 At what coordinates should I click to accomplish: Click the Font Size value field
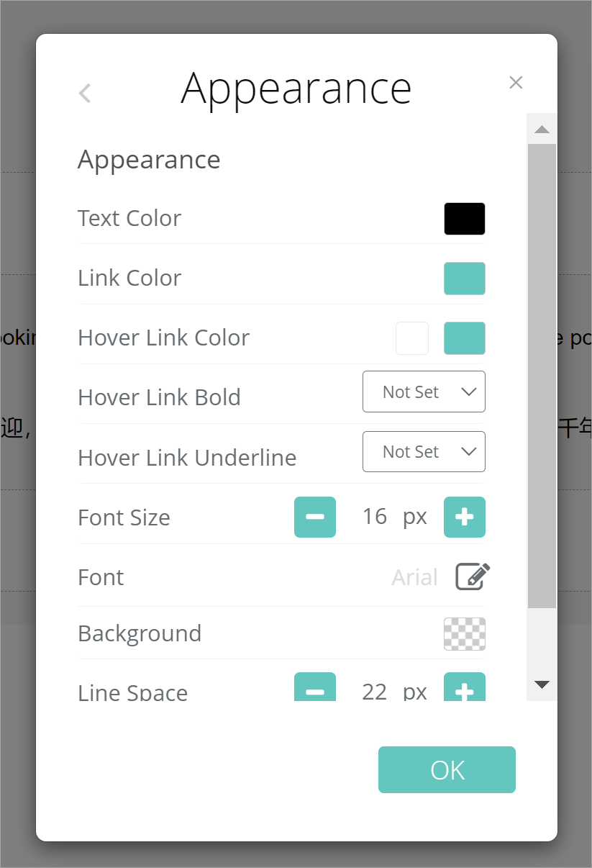[x=375, y=517]
